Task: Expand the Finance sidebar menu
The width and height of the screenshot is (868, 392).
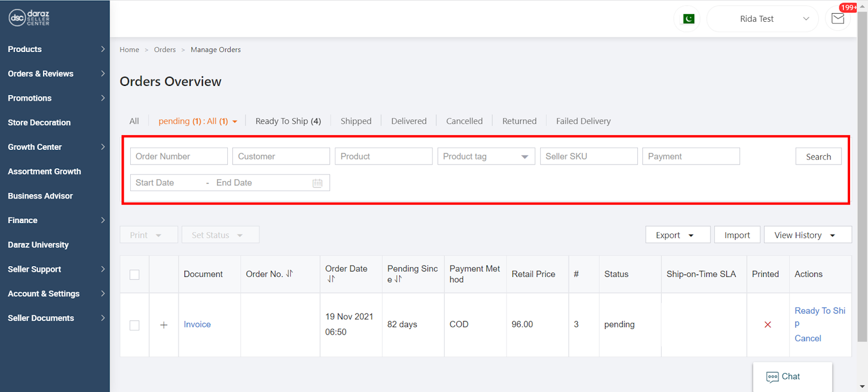Action: pos(55,220)
